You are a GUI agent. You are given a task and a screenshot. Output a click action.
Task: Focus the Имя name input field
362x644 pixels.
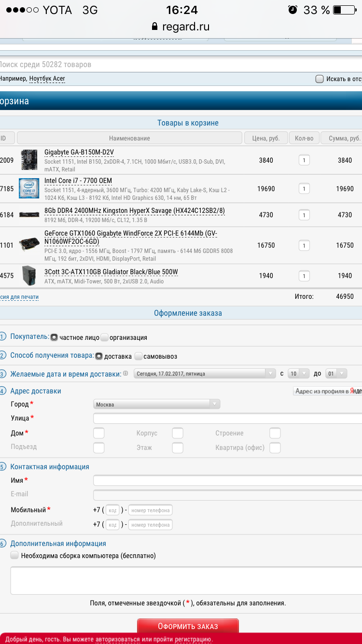[227, 480]
